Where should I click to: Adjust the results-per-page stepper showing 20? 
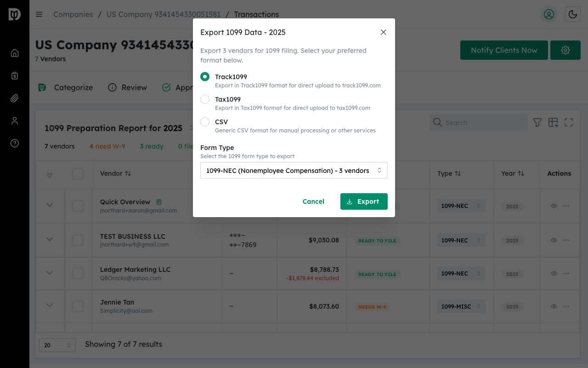[x=57, y=345]
